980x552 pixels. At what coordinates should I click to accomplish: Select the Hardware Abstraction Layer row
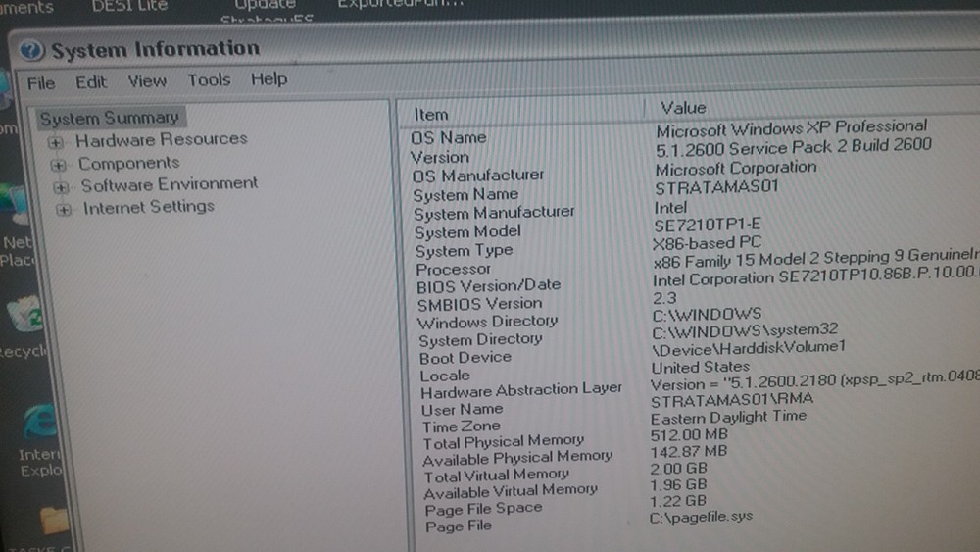click(x=521, y=390)
